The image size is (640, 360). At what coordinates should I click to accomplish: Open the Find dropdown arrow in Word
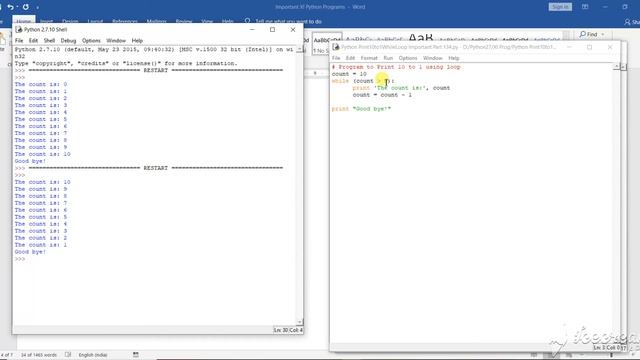pyautogui.click(x=603, y=34)
